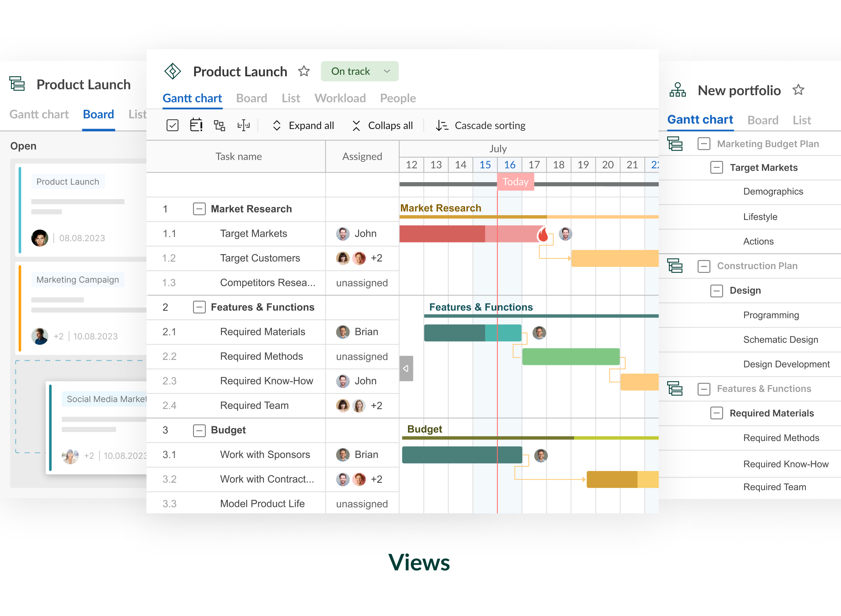This screenshot has height=616, width=841.
Task: Collapse the Features & Functions group in Gantt
Action: tap(199, 307)
